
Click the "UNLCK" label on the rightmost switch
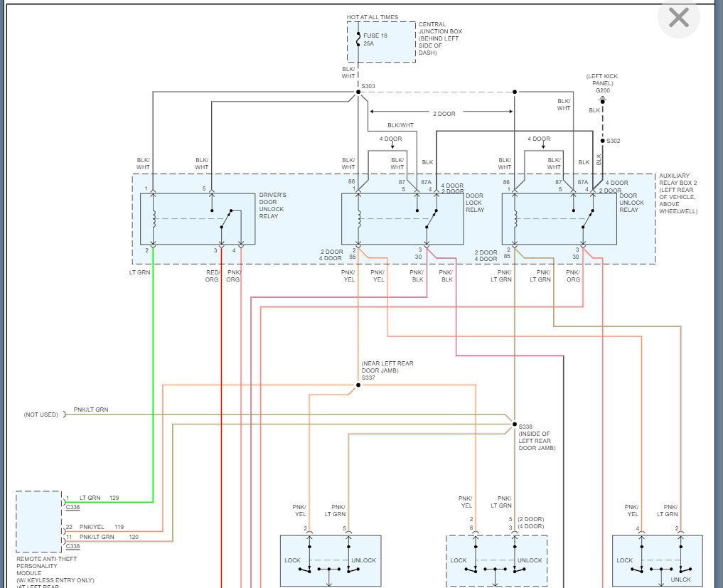pos(680,579)
